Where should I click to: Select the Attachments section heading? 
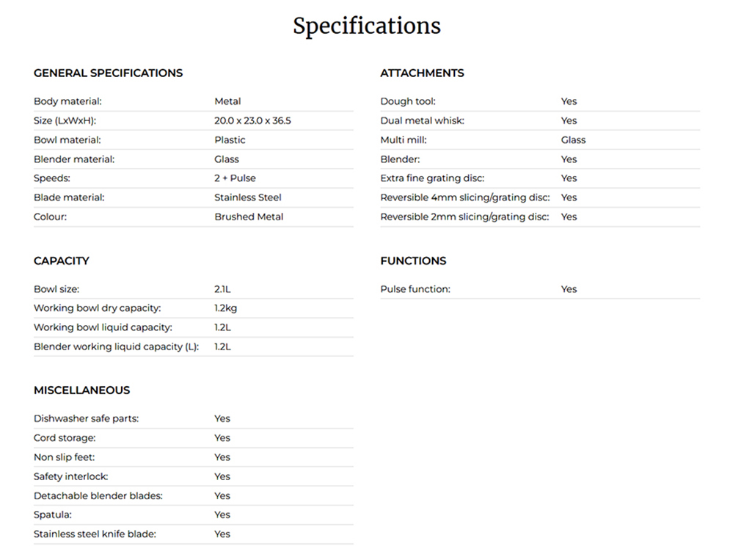(x=422, y=73)
